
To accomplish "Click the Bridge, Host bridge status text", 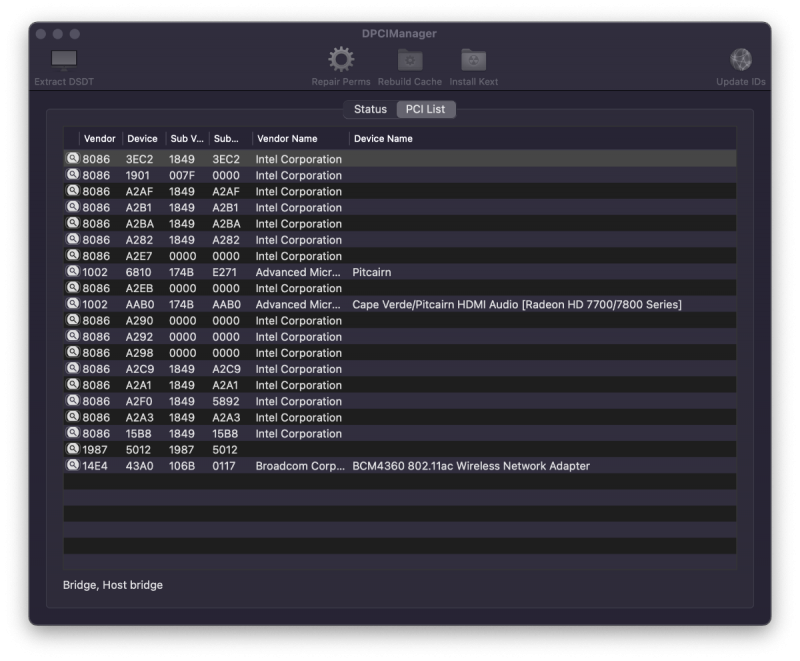I will [113, 585].
